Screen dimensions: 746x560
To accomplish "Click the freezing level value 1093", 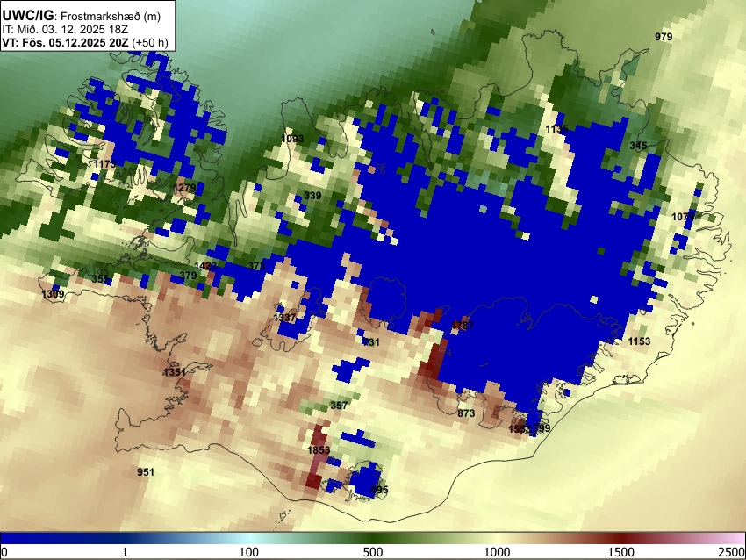I will click(292, 139).
